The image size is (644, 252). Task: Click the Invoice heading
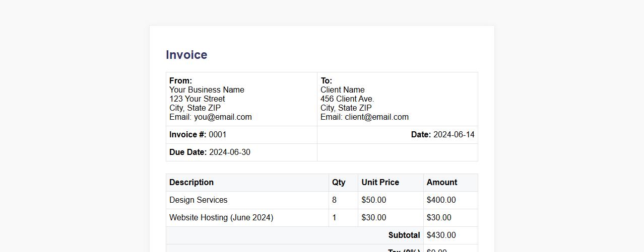point(186,55)
